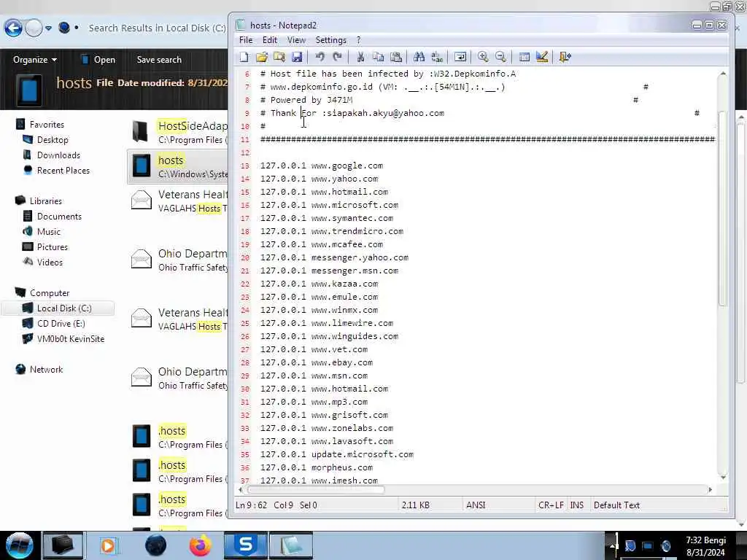This screenshot has width=747, height=560.
Task: Expand the Organize dropdown in Explorer
Action: (x=35, y=60)
